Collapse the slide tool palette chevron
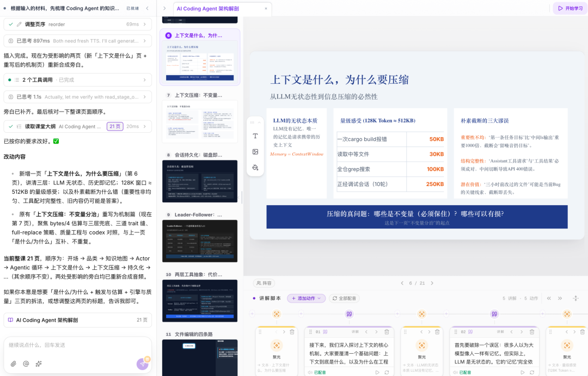588x376 pixels. [259, 122]
